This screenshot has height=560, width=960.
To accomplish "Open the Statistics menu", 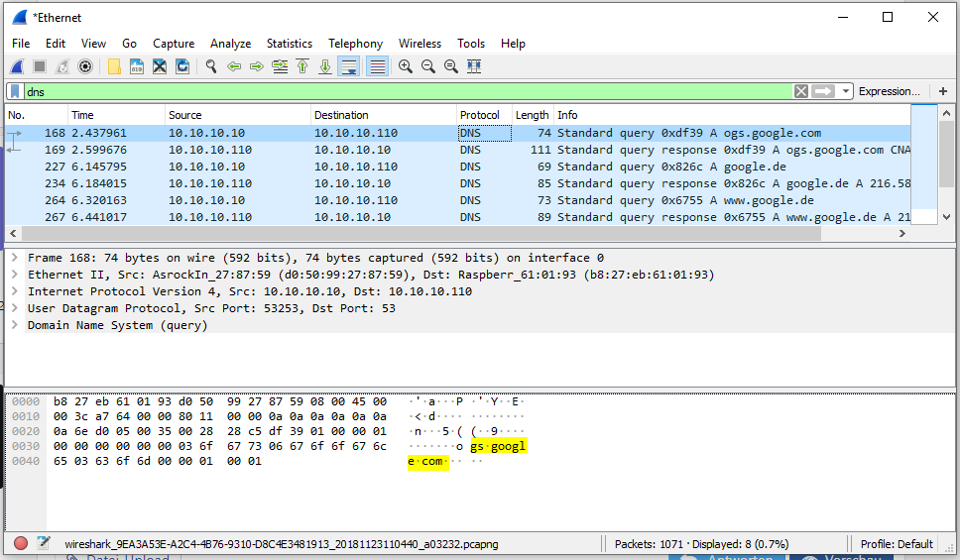I will (x=289, y=44).
